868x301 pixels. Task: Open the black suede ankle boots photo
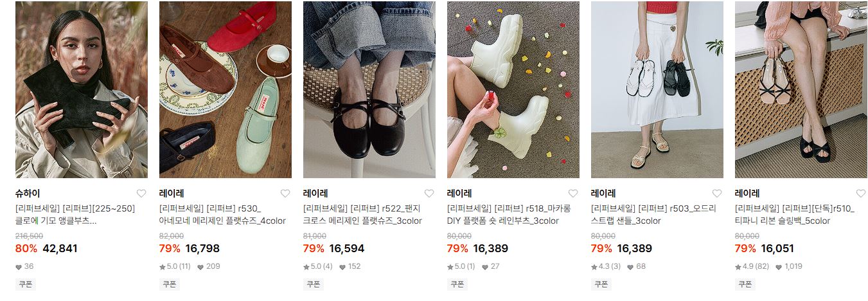tap(82, 89)
